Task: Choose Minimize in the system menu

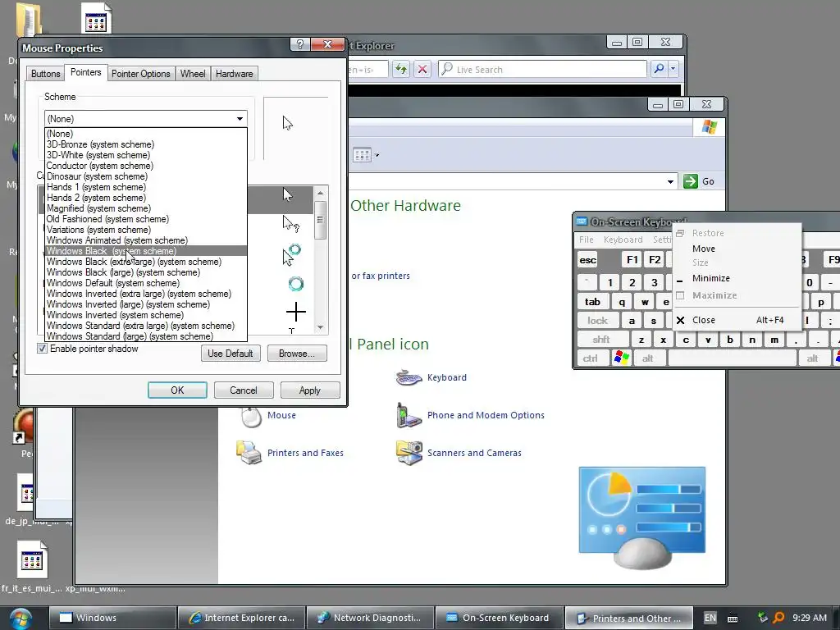Action: coord(736,278)
